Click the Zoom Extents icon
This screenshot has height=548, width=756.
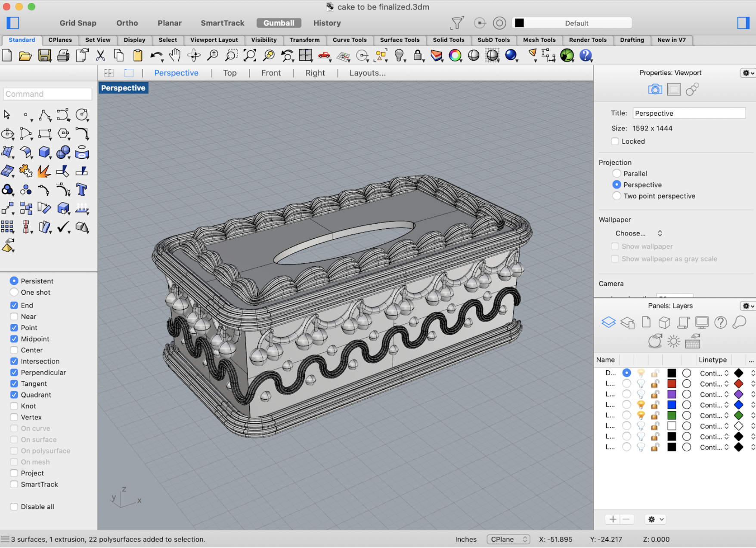[250, 55]
